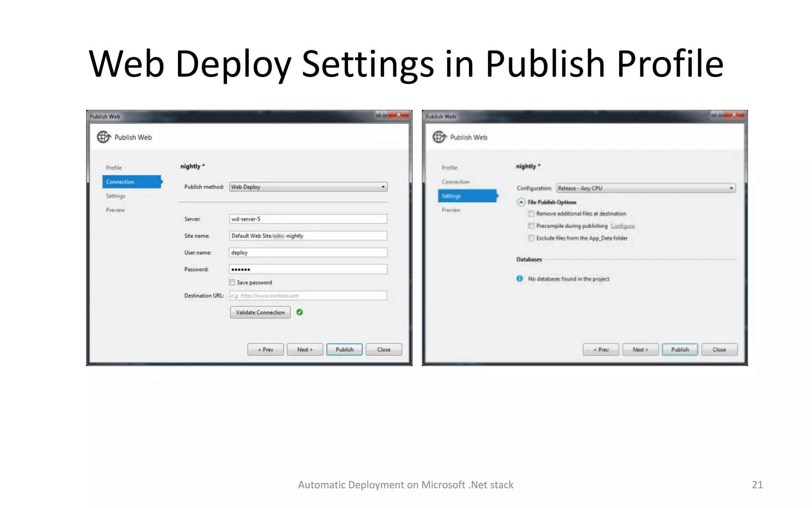Click the Validate Connection button
This screenshot has height=508, width=812.
tap(260, 312)
